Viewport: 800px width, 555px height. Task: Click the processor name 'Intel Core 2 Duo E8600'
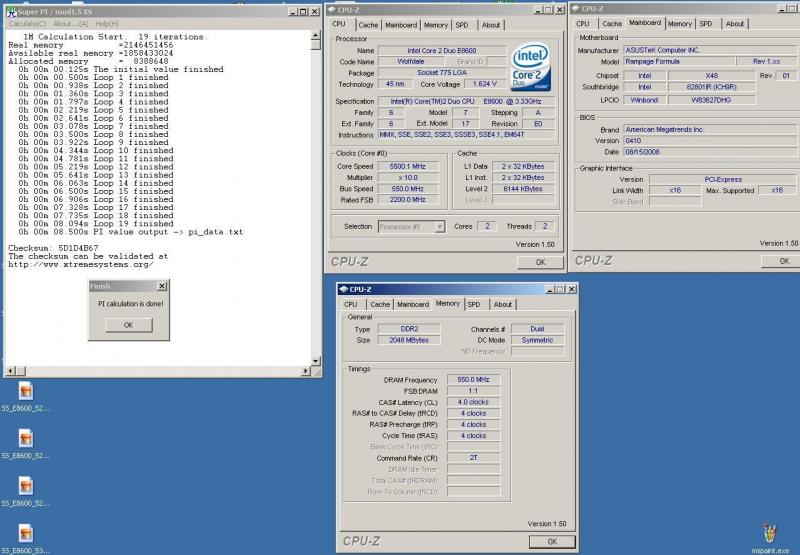pyautogui.click(x=442, y=51)
